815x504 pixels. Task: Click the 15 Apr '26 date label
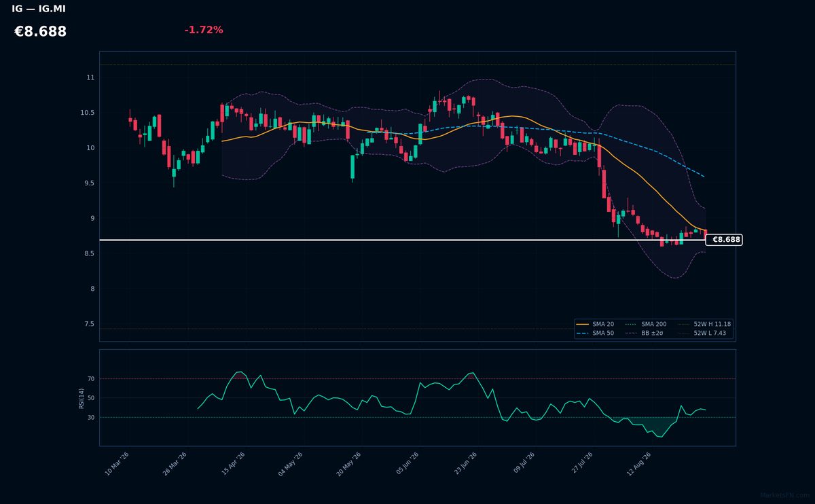[233, 464]
